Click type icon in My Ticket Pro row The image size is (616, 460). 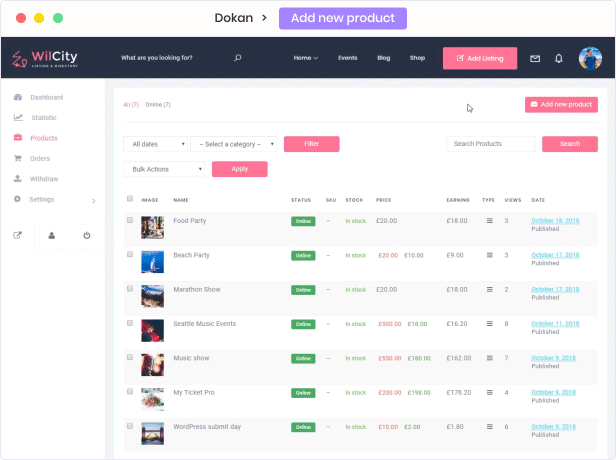click(x=490, y=392)
